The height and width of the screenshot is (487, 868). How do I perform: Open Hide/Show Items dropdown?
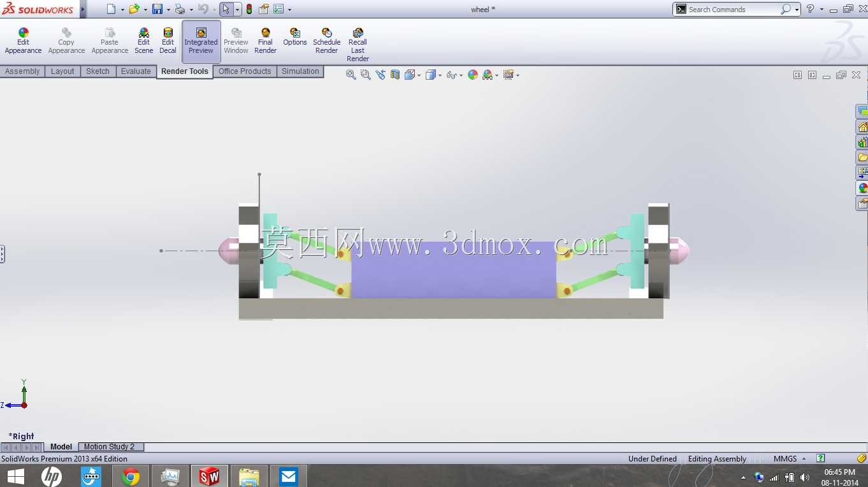click(454, 75)
